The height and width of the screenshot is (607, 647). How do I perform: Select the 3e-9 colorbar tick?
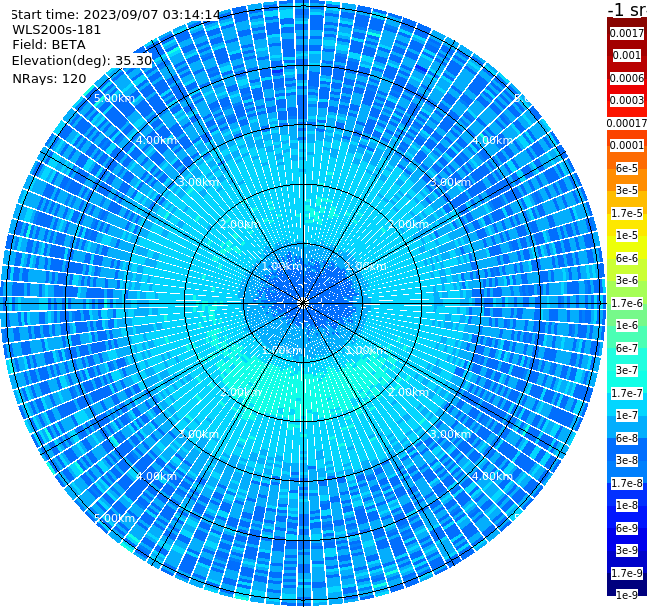(x=627, y=550)
